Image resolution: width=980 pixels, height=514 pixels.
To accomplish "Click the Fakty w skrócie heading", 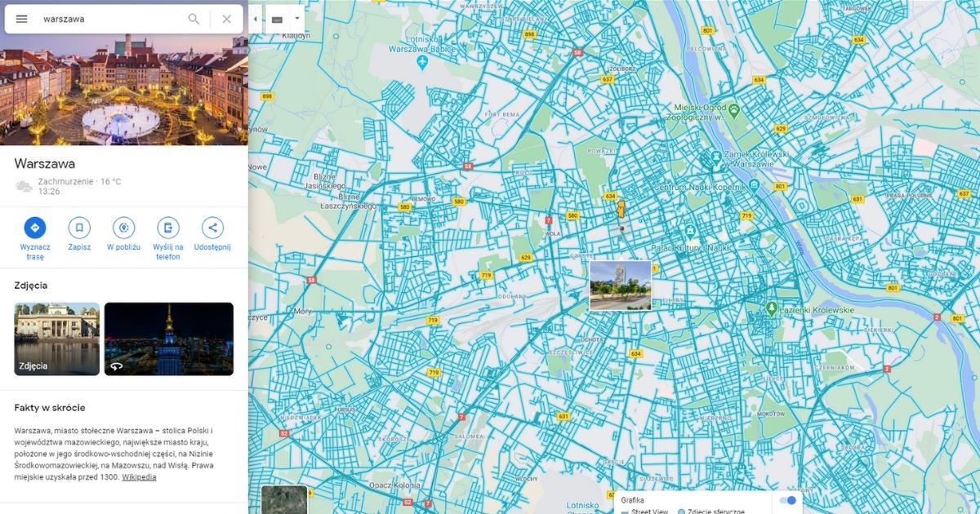I will 50,407.
